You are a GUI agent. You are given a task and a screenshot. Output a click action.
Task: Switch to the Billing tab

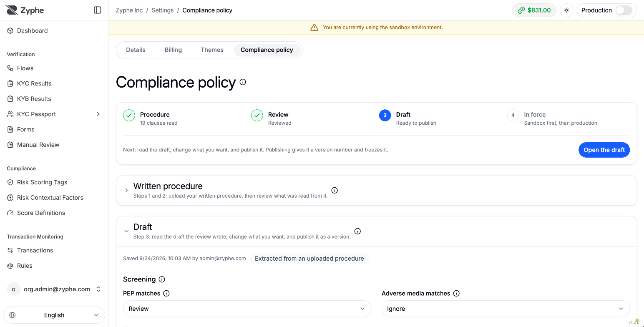point(173,50)
